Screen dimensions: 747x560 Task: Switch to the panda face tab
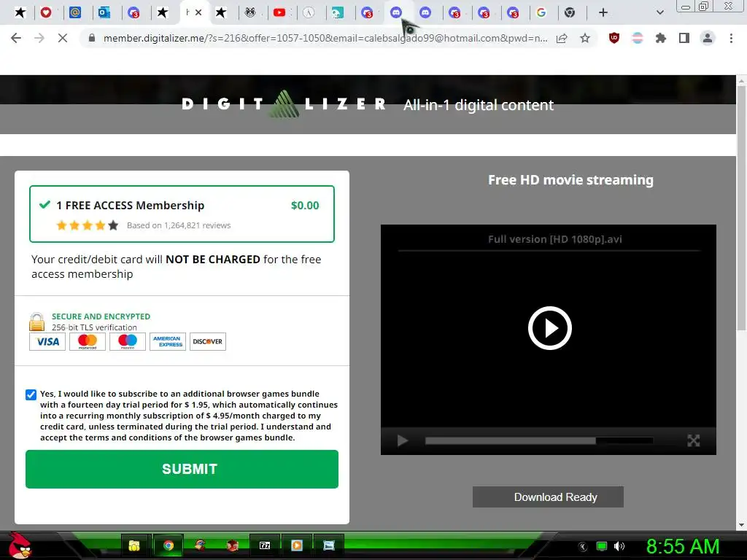point(250,12)
